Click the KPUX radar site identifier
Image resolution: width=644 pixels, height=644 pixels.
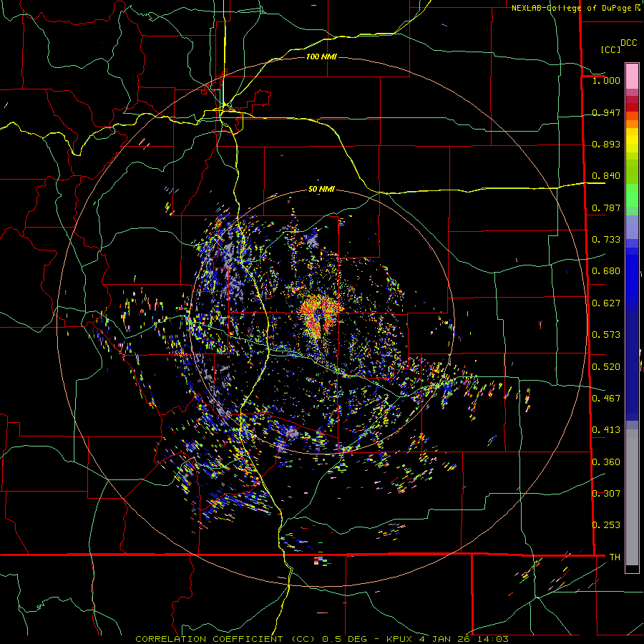(x=400, y=639)
